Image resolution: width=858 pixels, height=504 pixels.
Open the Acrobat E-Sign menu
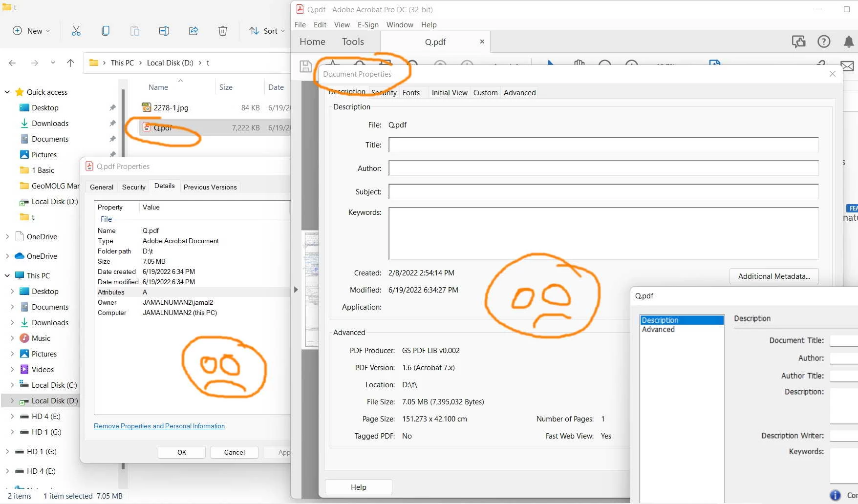[x=368, y=25]
